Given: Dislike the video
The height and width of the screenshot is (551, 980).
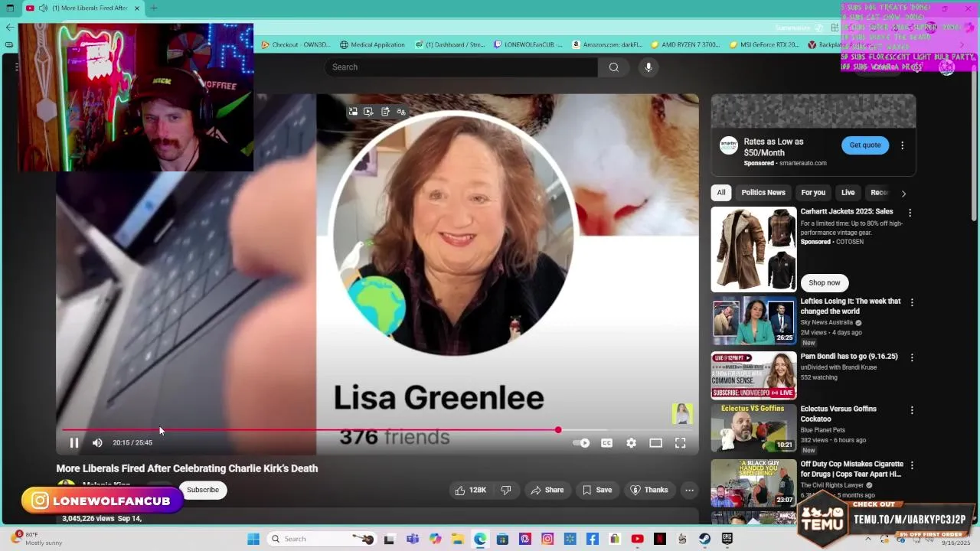Looking at the screenshot, I should click(x=505, y=490).
